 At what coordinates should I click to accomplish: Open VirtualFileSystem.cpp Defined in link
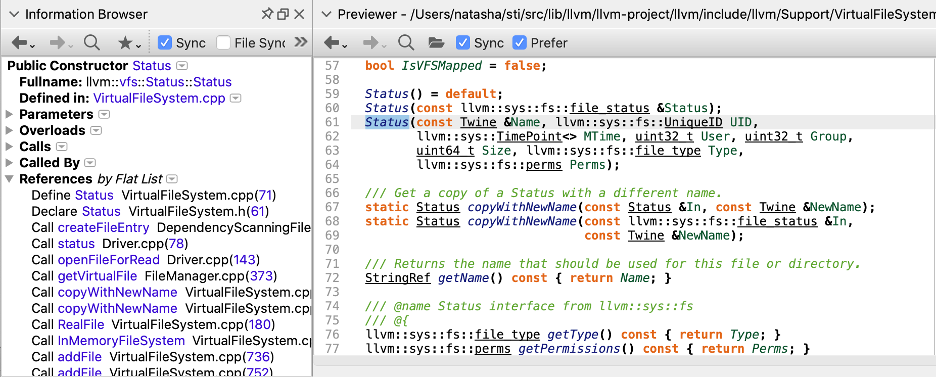[159, 98]
